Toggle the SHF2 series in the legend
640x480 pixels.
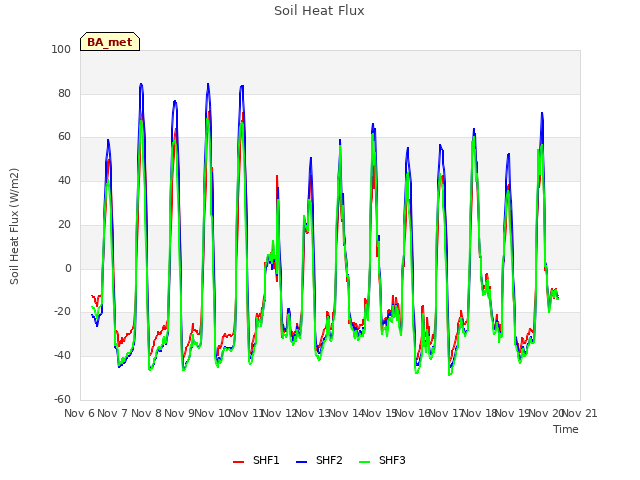click(319, 460)
